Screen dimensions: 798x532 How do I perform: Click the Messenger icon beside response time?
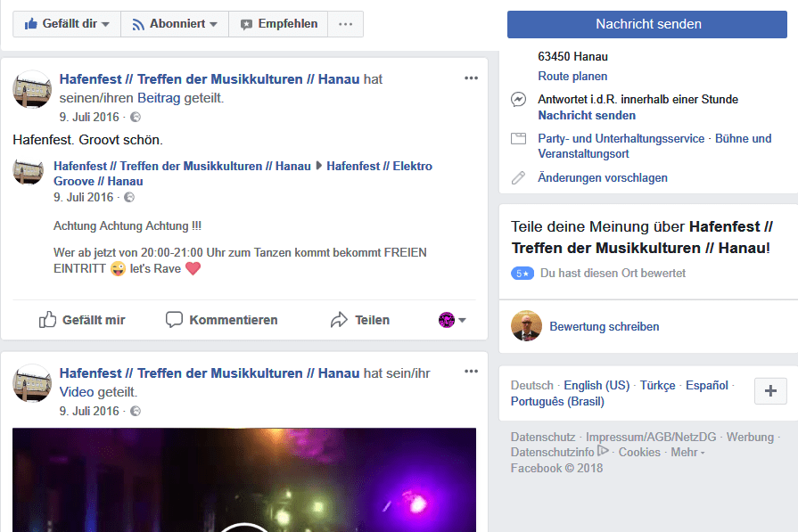click(x=518, y=100)
